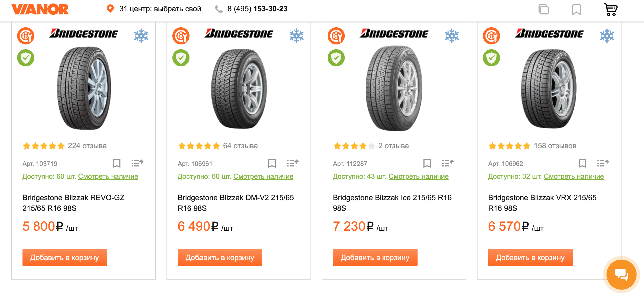This screenshot has height=296, width=644.
Task: Add Blizzak Ice to cart
Action: coord(375,257)
